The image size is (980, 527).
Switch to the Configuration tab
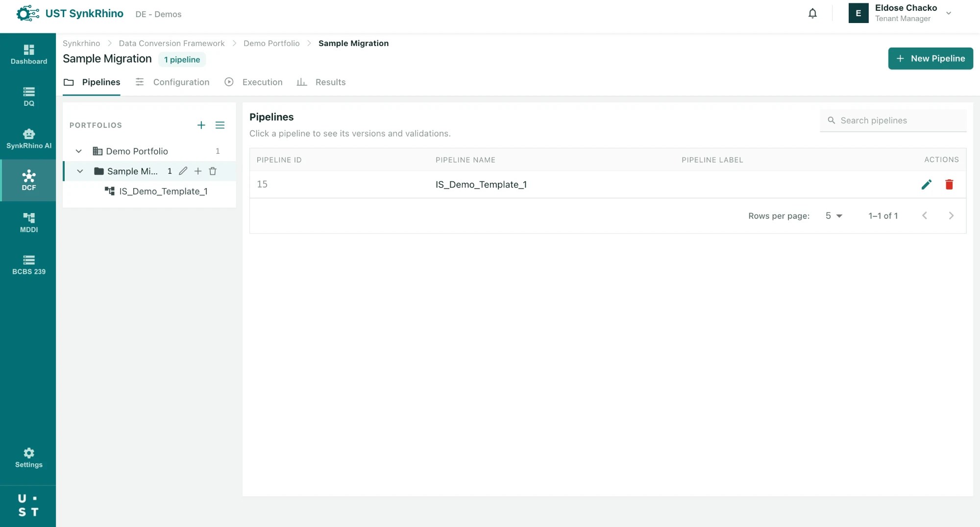pos(172,82)
